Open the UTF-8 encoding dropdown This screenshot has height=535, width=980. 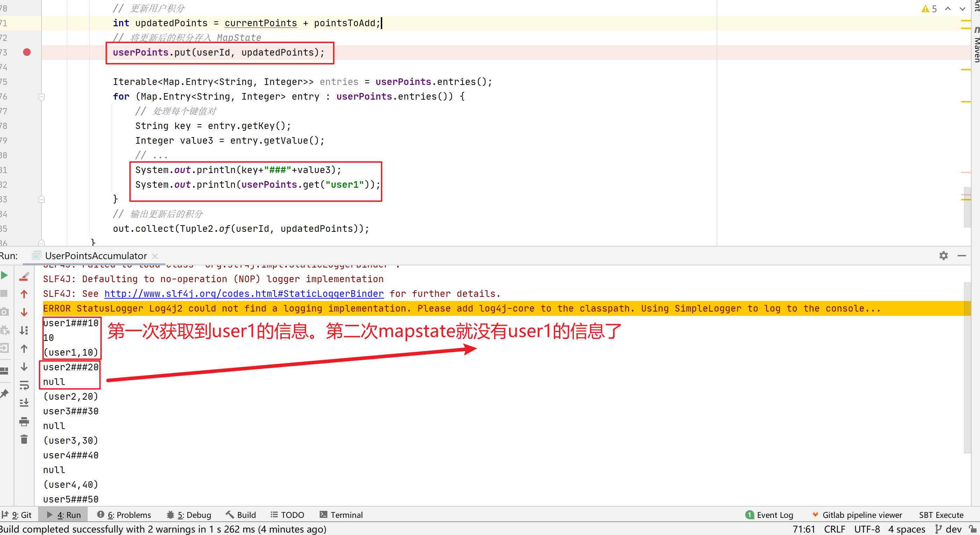867,529
